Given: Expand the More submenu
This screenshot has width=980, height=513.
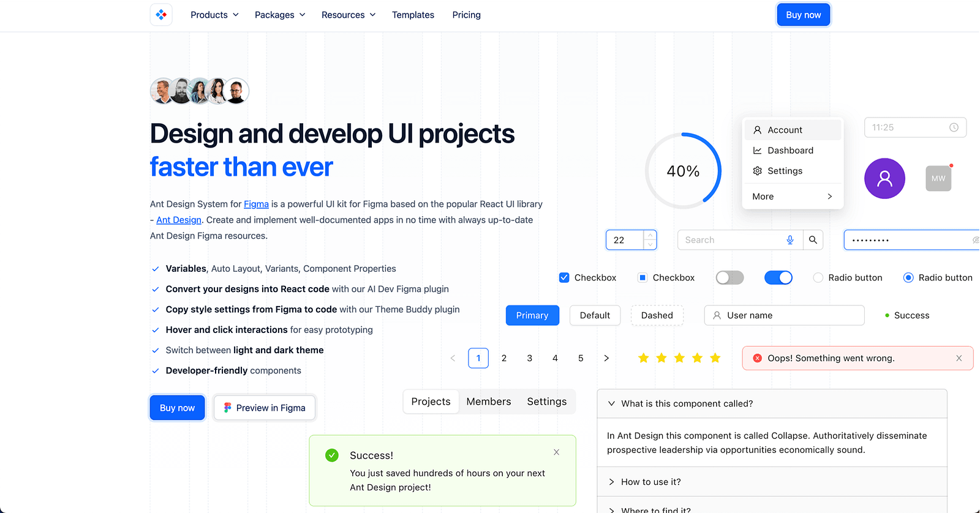Looking at the screenshot, I should click(x=793, y=197).
